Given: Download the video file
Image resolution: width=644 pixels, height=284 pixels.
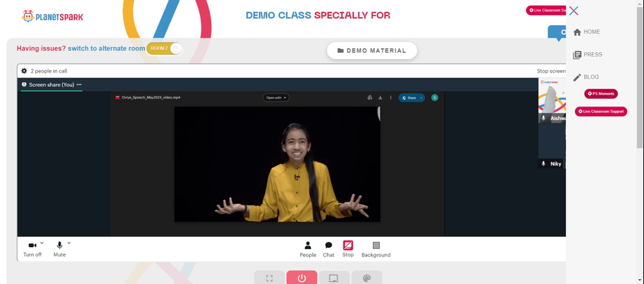Looking at the screenshot, I should point(381,98).
